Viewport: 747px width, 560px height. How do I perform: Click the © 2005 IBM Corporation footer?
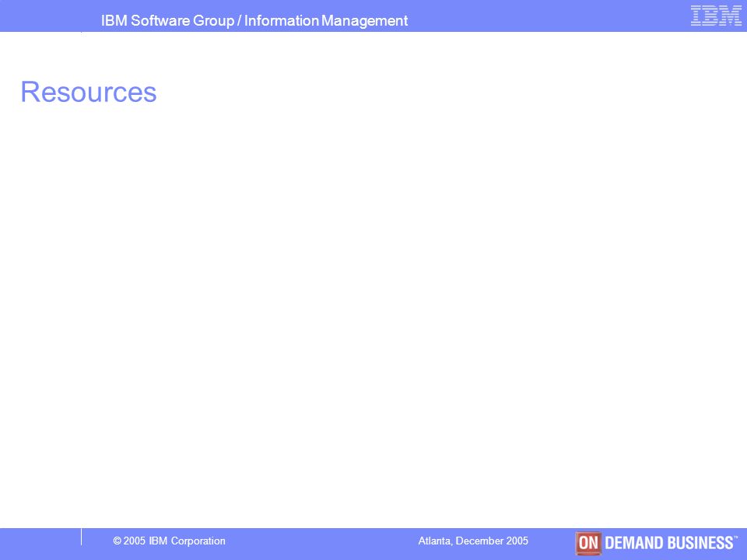click(x=169, y=541)
